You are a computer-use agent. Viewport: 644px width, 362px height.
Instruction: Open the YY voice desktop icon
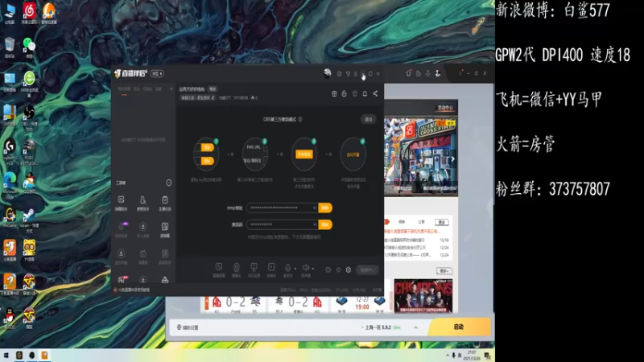pos(29,250)
